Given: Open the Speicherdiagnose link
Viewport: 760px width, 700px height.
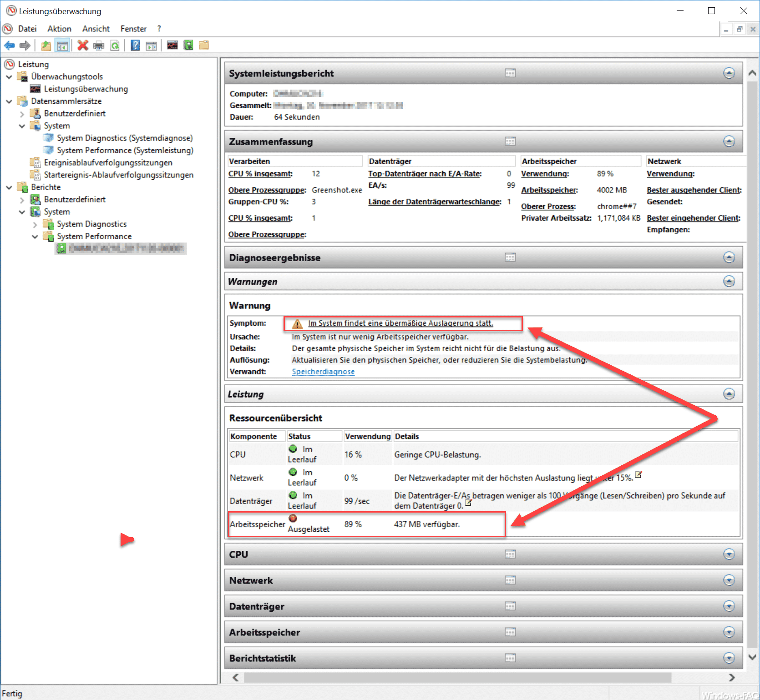Looking at the screenshot, I should tap(323, 372).
